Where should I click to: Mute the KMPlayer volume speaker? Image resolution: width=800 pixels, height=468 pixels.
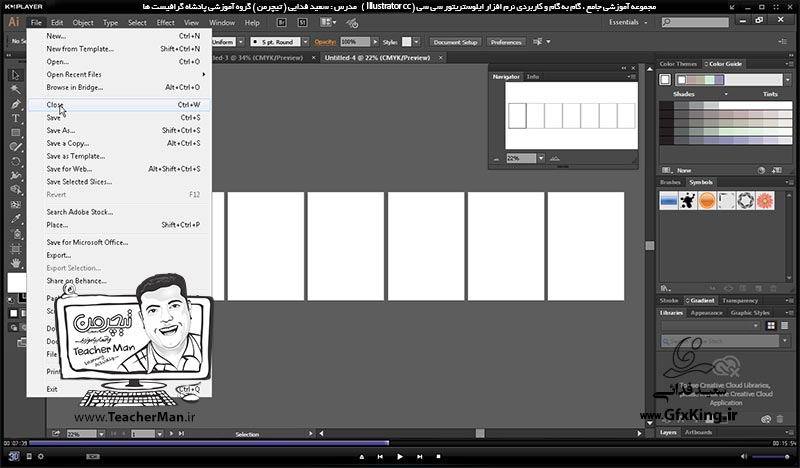pos(743,456)
